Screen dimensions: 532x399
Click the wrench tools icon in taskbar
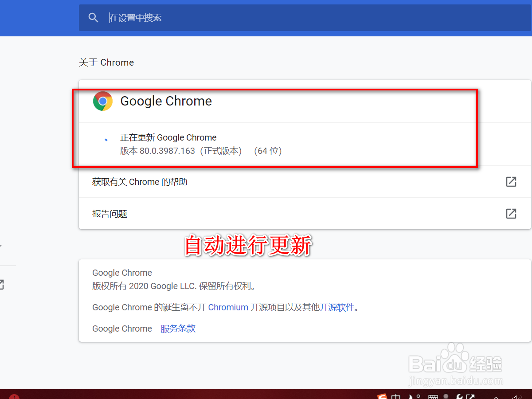(x=459, y=396)
